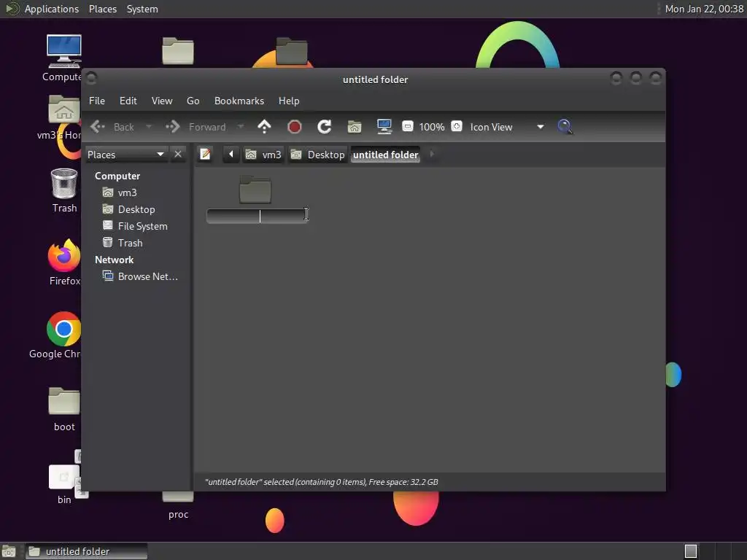Open File System in the sidebar
Screen dimensions: 747x560
click(x=142, y=226)
